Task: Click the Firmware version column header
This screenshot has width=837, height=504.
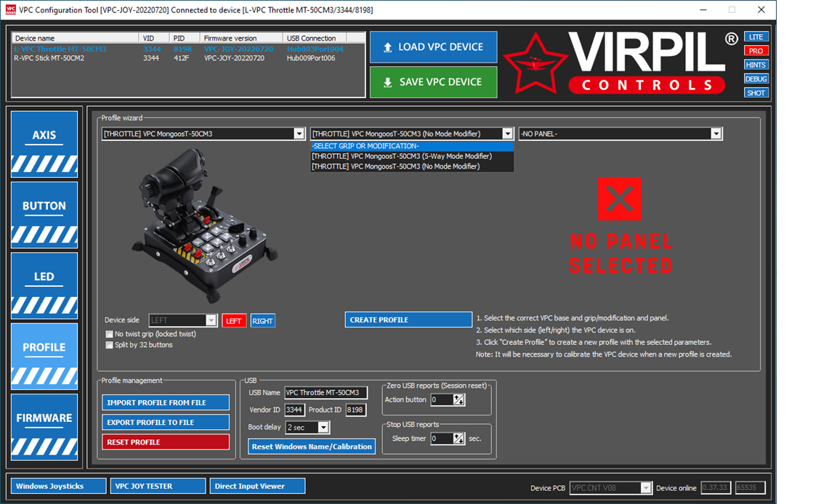Action: coord(241,38)
